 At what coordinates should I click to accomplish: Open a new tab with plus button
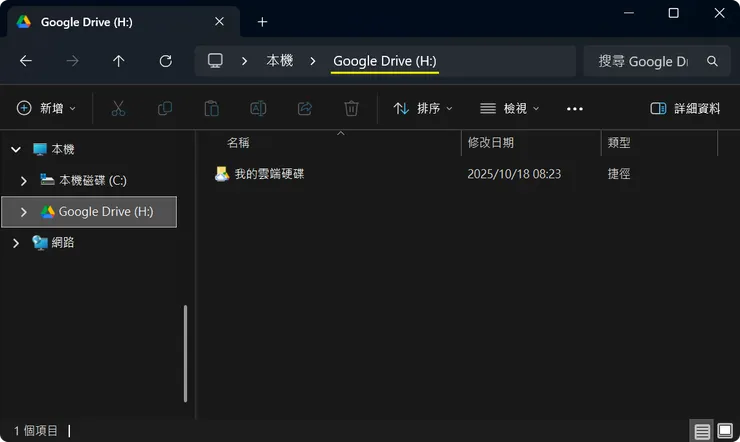tap(262, 22)
